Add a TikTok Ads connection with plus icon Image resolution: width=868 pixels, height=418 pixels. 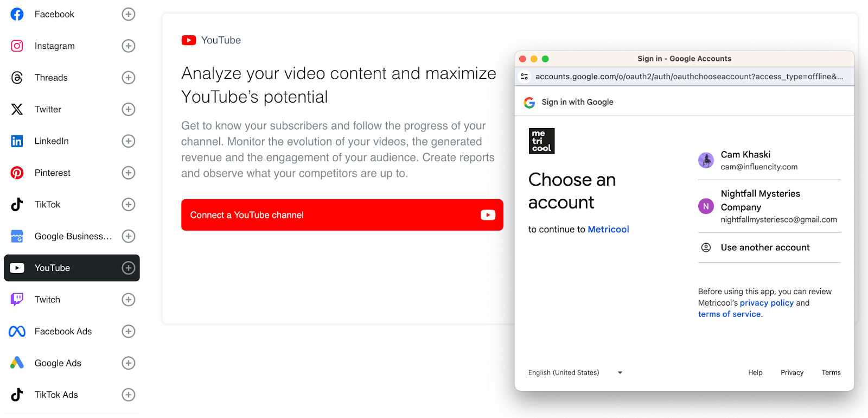point(129,395)
